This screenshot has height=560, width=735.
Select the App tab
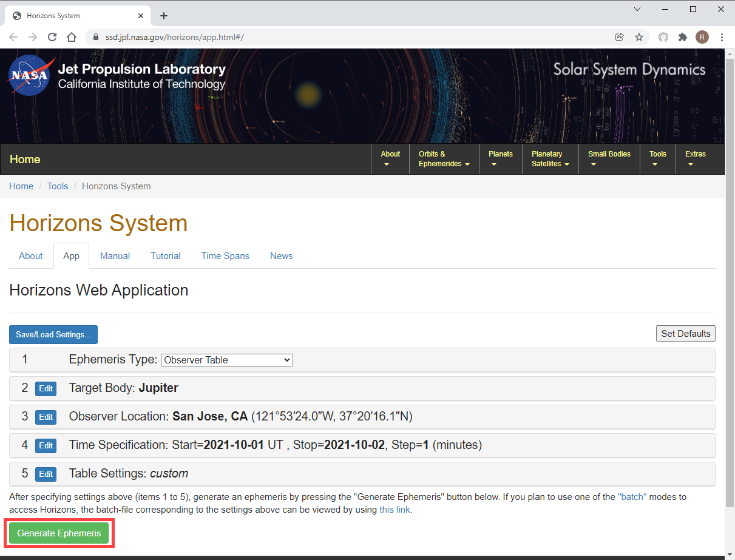pos(72,256)
